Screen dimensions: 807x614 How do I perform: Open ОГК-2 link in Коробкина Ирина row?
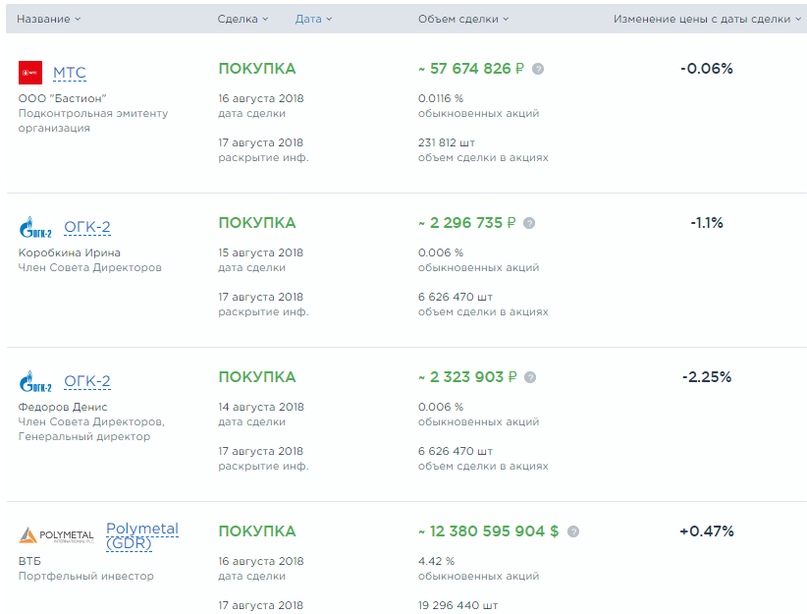87,227
